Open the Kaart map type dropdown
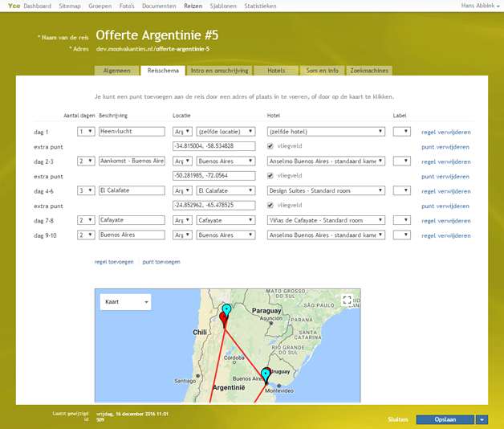This screenshot has width=504, height=429. 124,301
